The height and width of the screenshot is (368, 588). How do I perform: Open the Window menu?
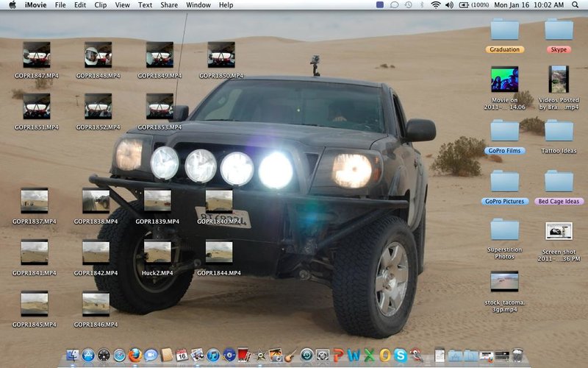pyautogui.click(x=198, y=5)
